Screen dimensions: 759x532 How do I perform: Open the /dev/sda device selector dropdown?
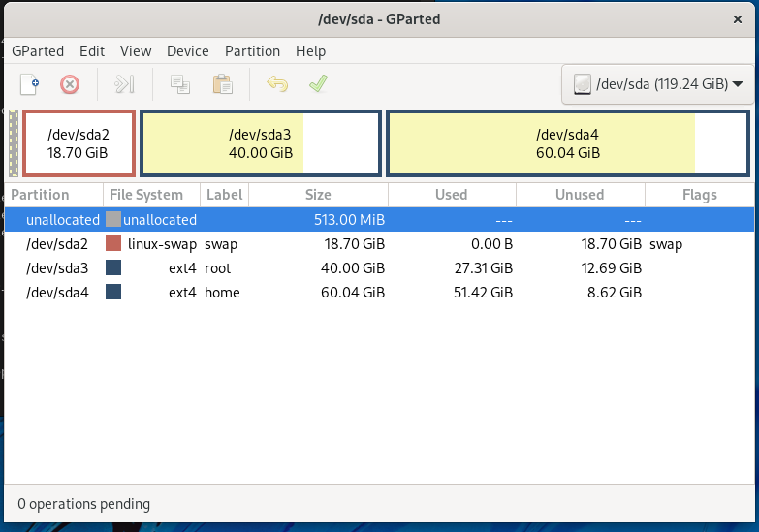pyautogui.click(x=657, y=84)
